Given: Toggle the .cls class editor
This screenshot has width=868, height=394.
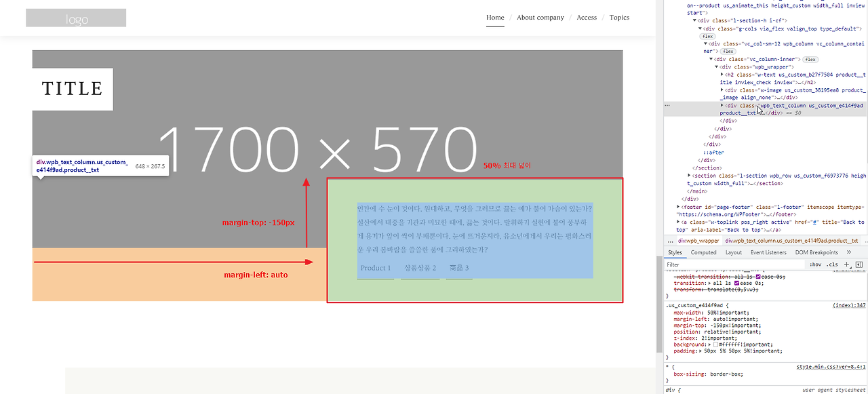Looking at the screenshot, I should 832,264.
